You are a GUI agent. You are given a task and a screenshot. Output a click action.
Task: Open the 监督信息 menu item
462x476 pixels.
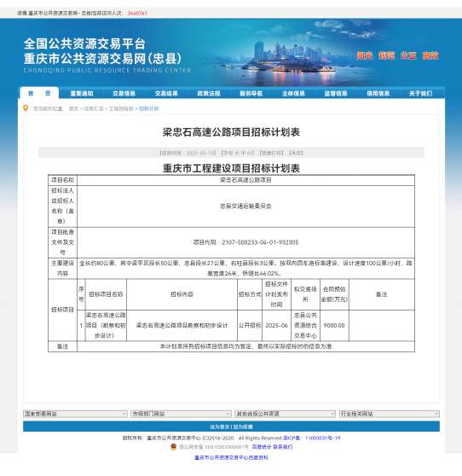pos(336,93)
